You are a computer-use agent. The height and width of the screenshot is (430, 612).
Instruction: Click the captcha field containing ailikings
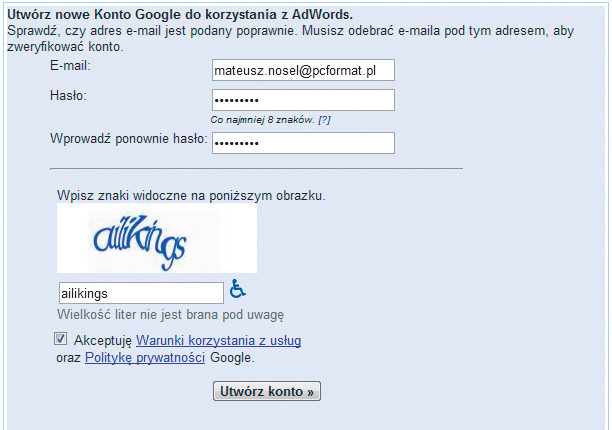(140, 293)
